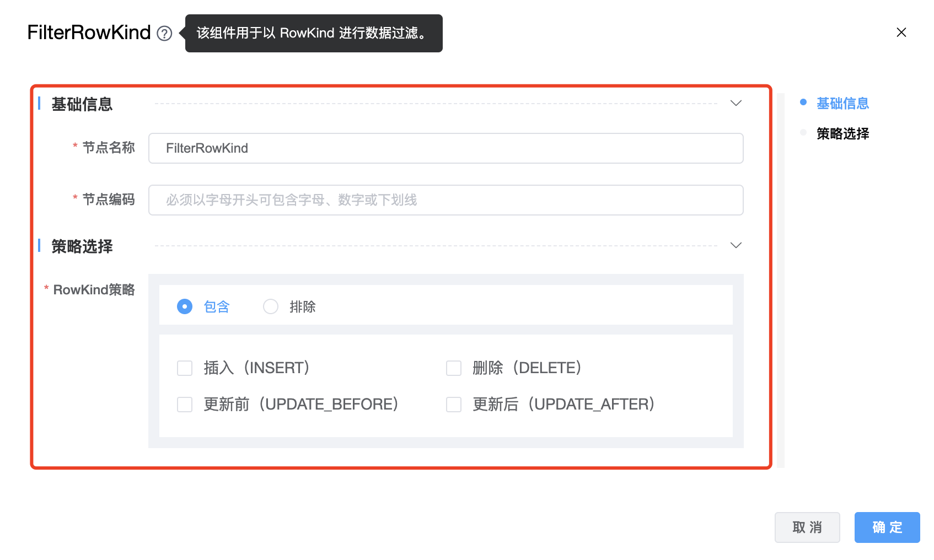Click the 节点名称 input field
934x560 pixels.
(446, 148)
